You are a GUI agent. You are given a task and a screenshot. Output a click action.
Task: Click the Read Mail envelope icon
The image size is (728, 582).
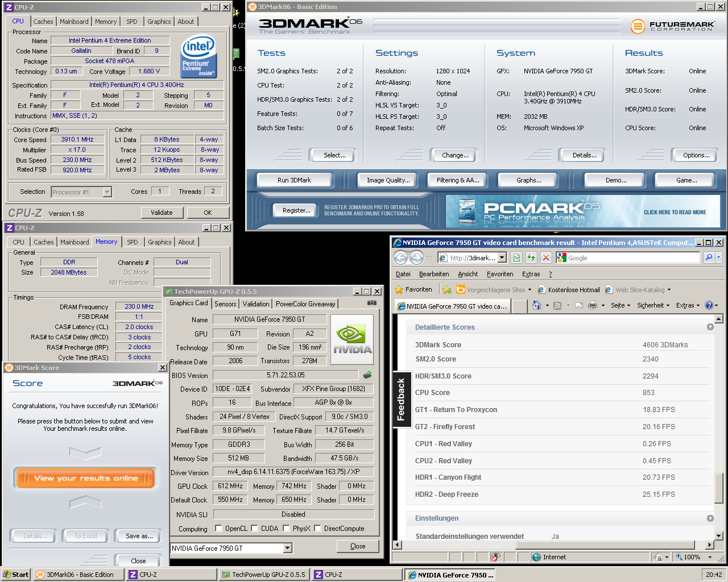click(579, 305)
